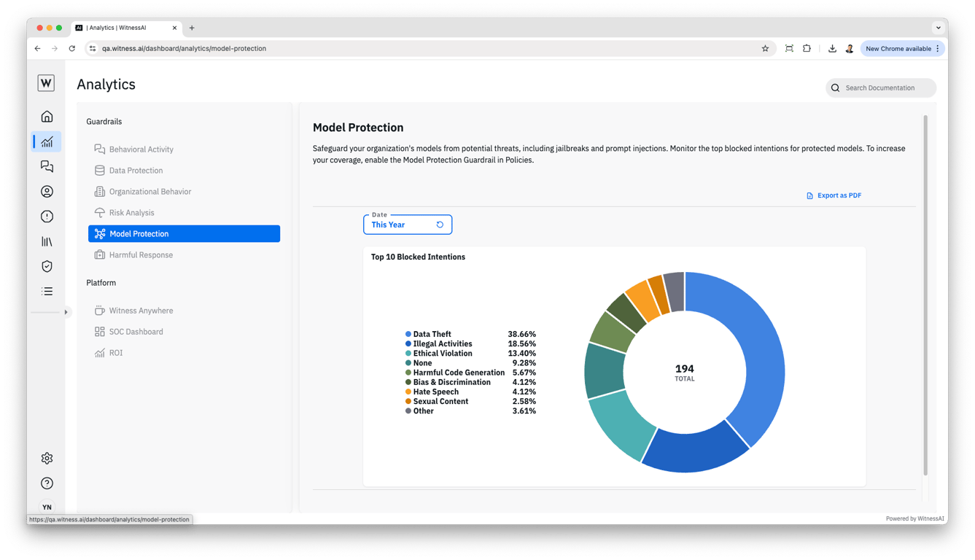Open the Help question mark icon

pyautogui.click(x=47, y=483)
